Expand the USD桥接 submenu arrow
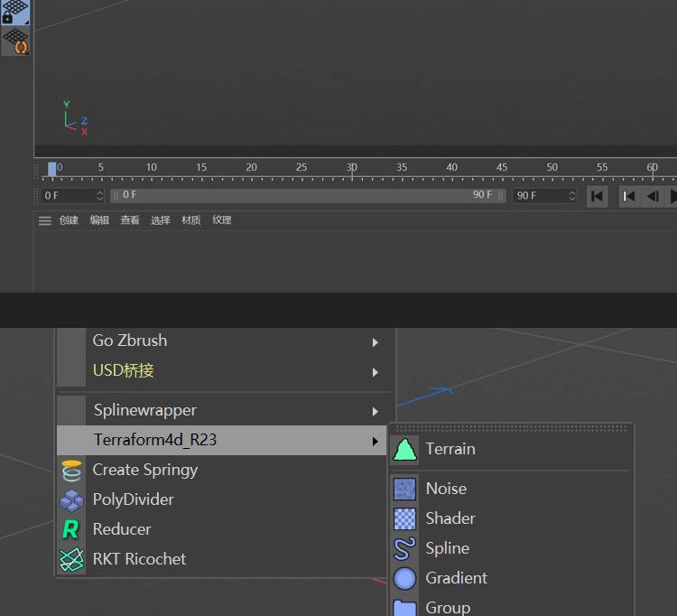This screenshot has width=677, height=616. [376, 372]
